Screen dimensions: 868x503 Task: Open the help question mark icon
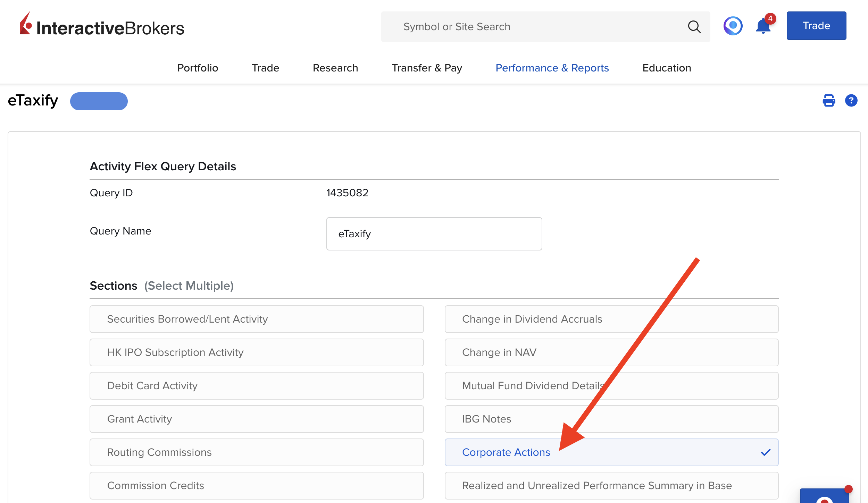(851, 101)
